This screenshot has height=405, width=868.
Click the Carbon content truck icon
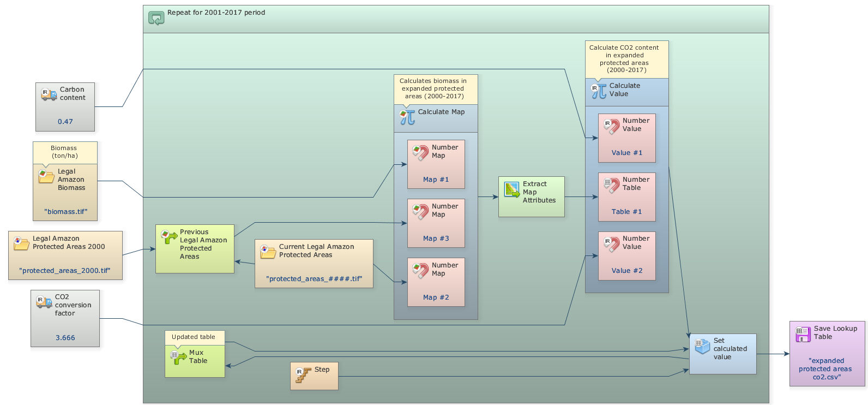click(x=49, y=94)
